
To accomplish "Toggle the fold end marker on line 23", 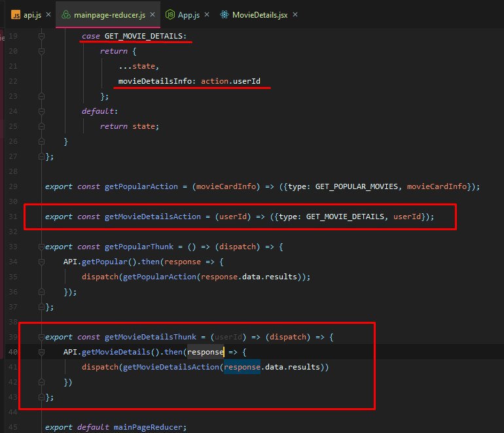I will 41,96.
